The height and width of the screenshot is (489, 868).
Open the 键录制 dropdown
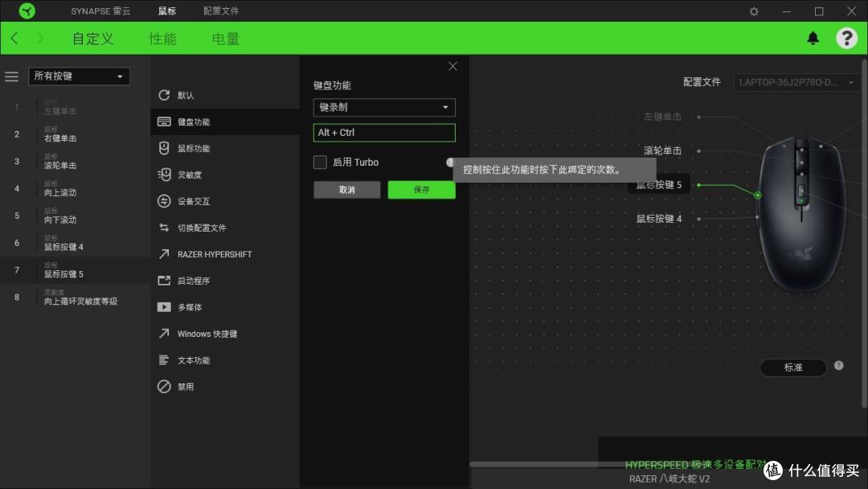(x=384, y=108)
